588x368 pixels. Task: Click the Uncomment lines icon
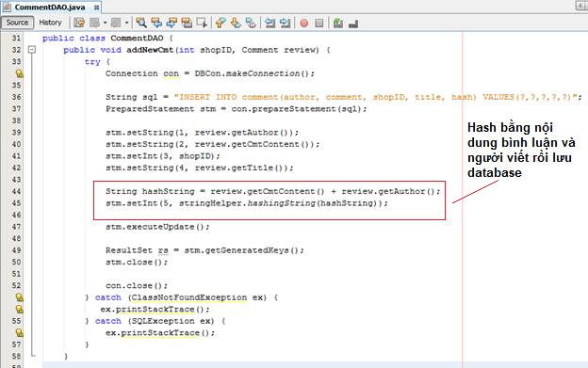coord(353,24)
